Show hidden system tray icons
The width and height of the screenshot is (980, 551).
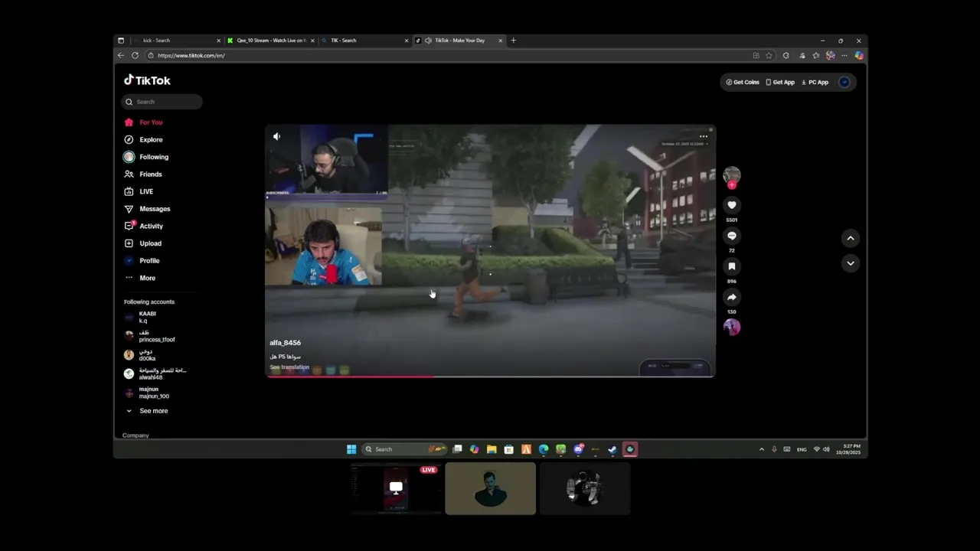pyautogui.click(x=761, y=449)
